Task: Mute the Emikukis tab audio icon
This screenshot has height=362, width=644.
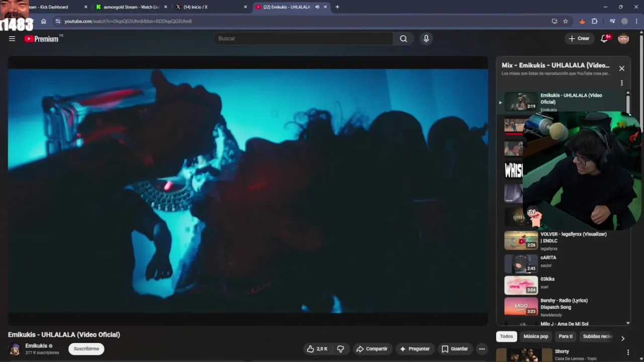Action: pos(317,7)
